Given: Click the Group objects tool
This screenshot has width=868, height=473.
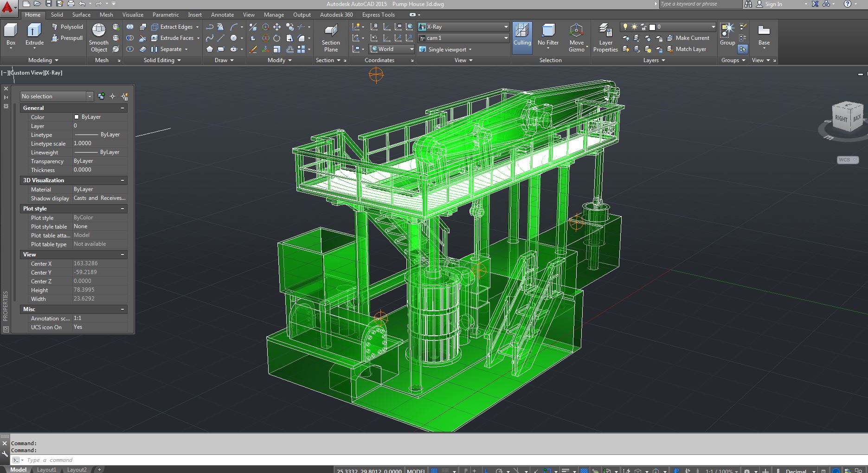Looking at the screenshot, I should coord(727,35).
